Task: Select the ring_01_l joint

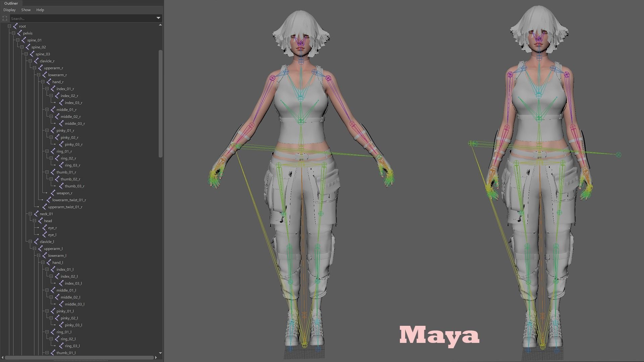Action: click(64, 332)
